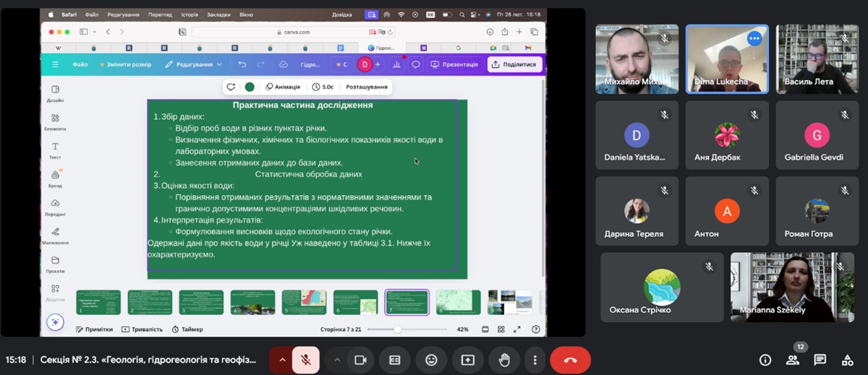Expand audio settings arrow beside microphone
The width and height of the screenshot is (868, 375).
[282, 360]
